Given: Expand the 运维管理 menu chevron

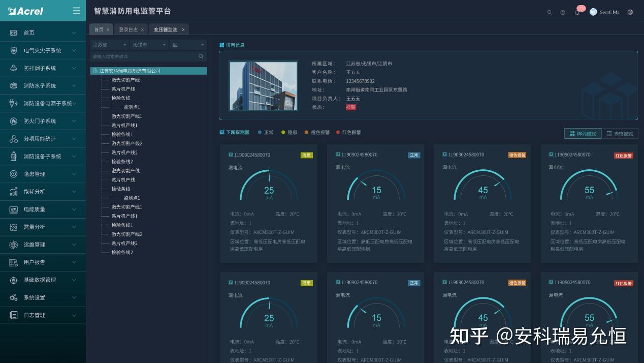Looking at the screenshot, I should [x=74, y=245].
